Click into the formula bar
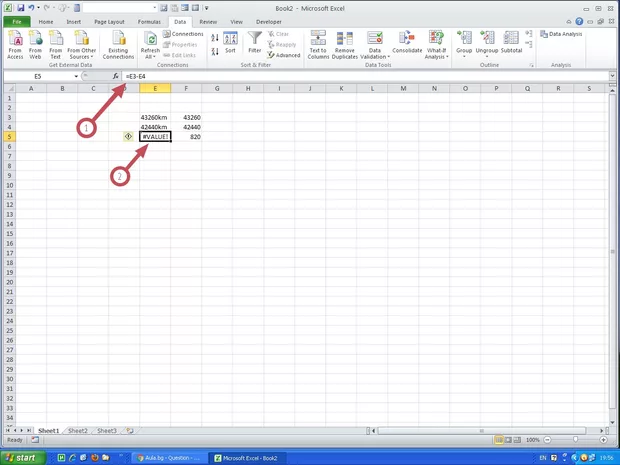 366,76
